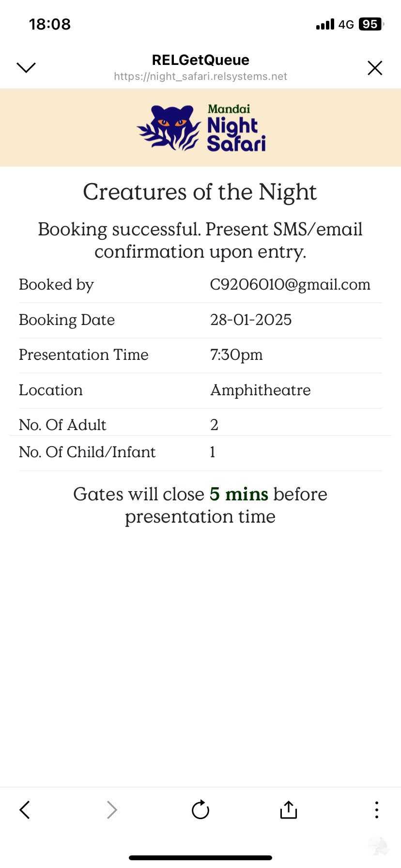Open the three-dot more options menu
The image size is (401, 868).
[x=376, y=809]
